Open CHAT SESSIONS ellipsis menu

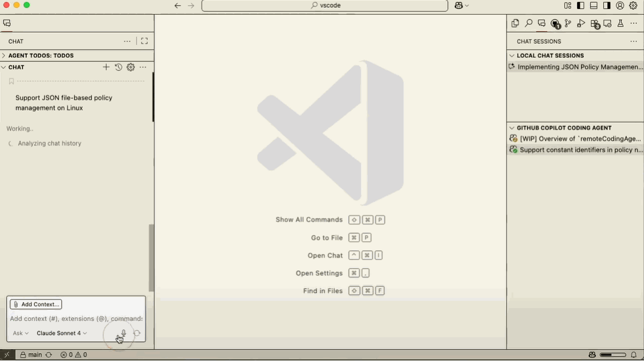point(634,41)
